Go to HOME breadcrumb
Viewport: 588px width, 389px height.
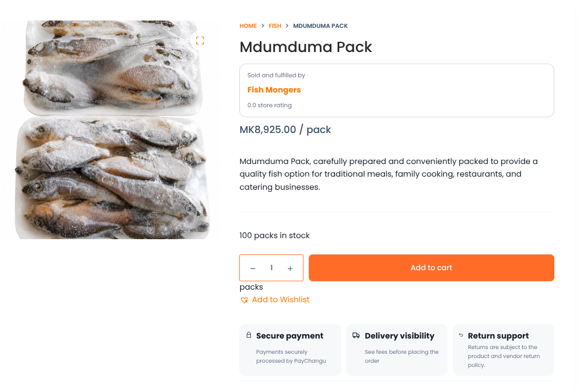point(248,26)
